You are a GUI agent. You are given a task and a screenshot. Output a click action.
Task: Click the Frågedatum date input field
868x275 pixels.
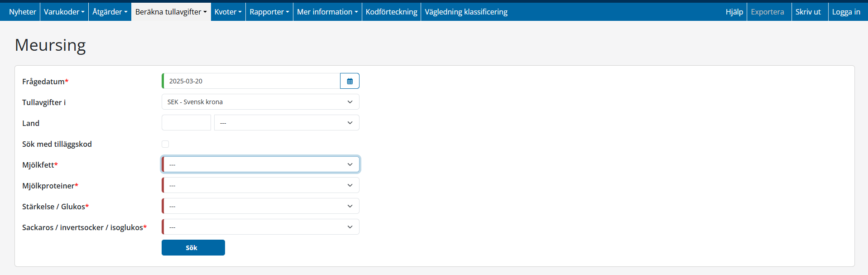251,81
